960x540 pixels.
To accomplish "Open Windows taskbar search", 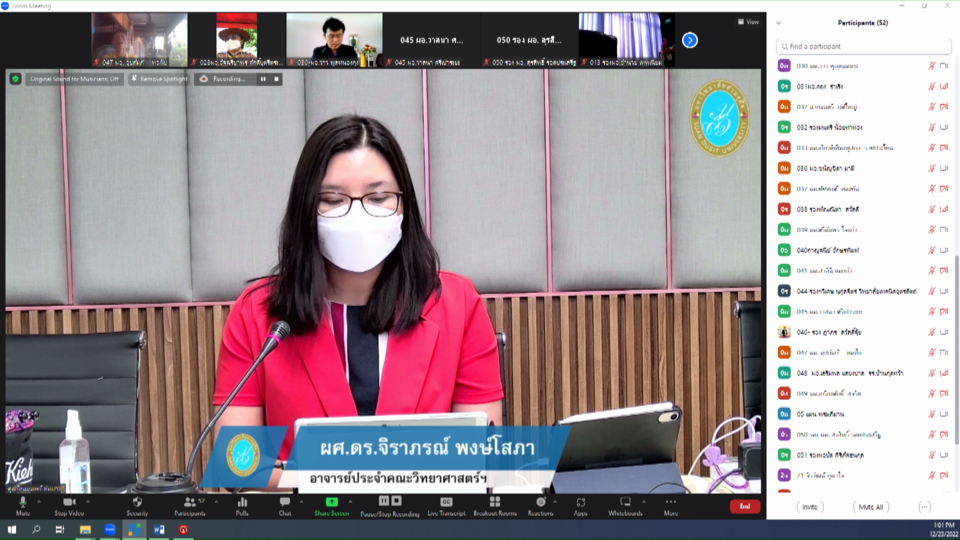I will [36, 530].
